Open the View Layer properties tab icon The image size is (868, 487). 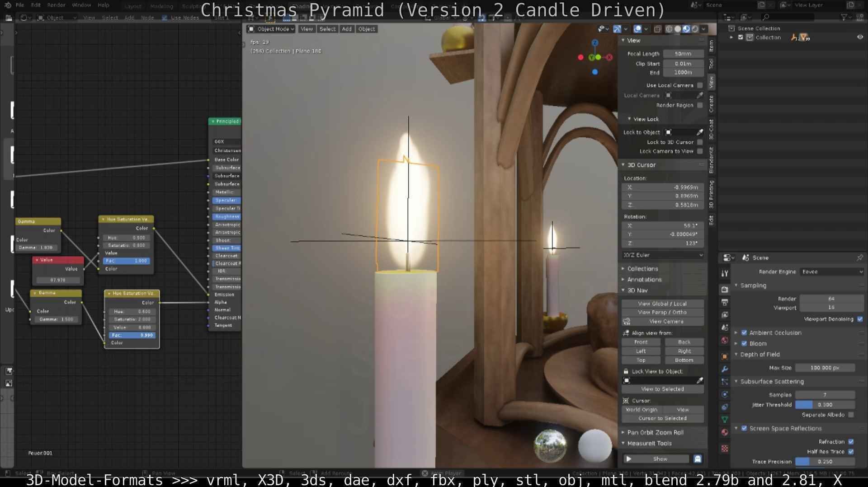pos(725,315)
